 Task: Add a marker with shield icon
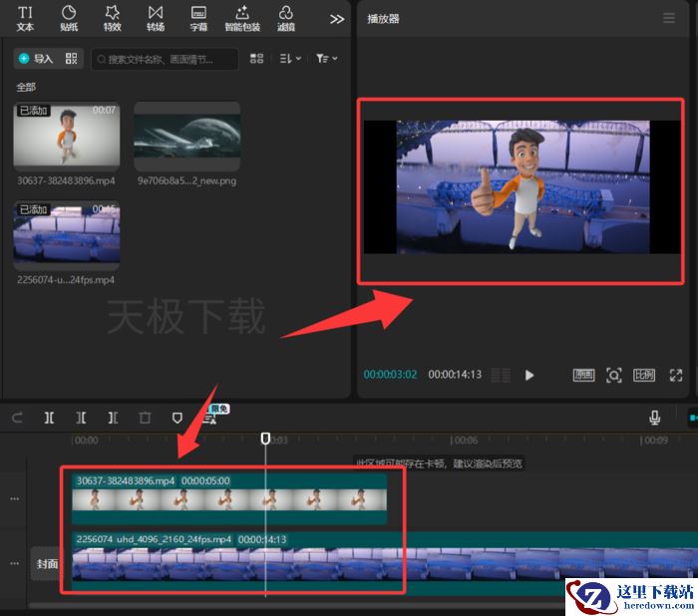(177, 418)
